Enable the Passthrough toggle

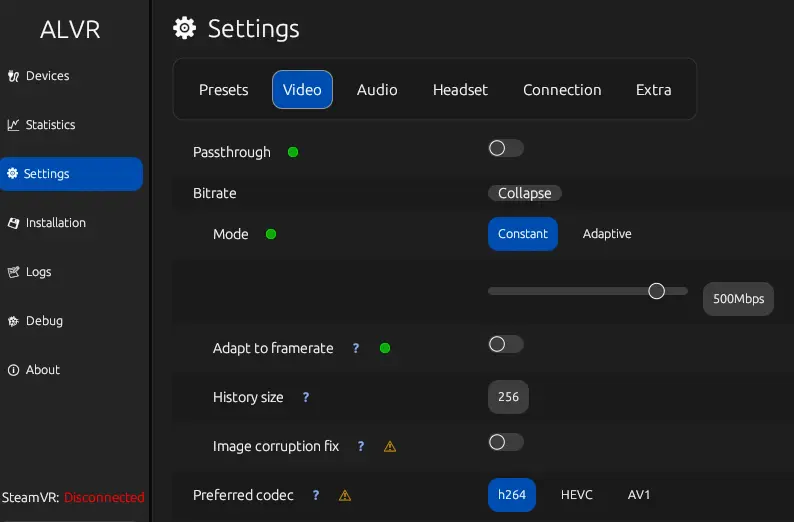(x=505, y=149)
